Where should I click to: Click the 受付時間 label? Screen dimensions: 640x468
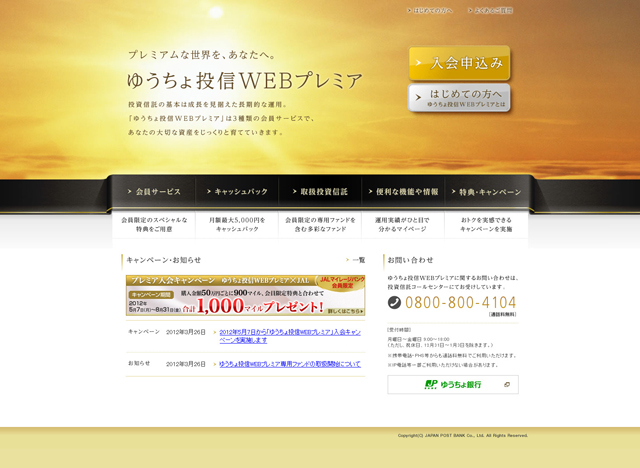[x=399, y=330]
